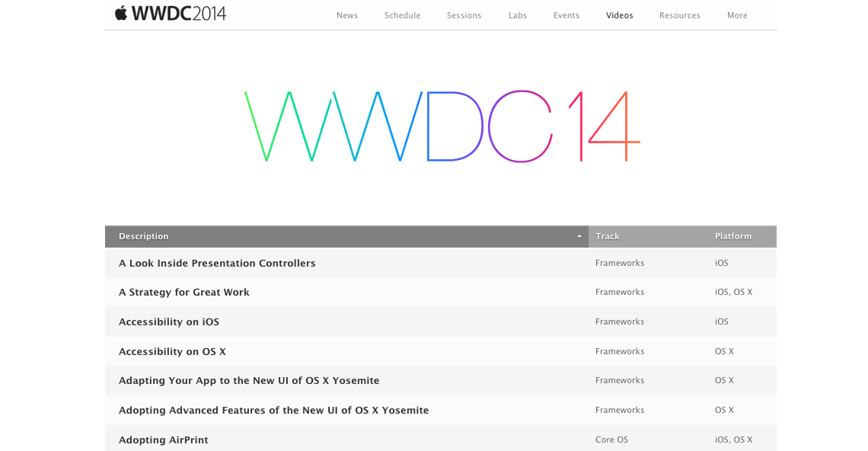Click Frameworks in Adopting Advanced Features row
Image resolution: width=868 pixels, height=451 pixels.
click(620, 410)
